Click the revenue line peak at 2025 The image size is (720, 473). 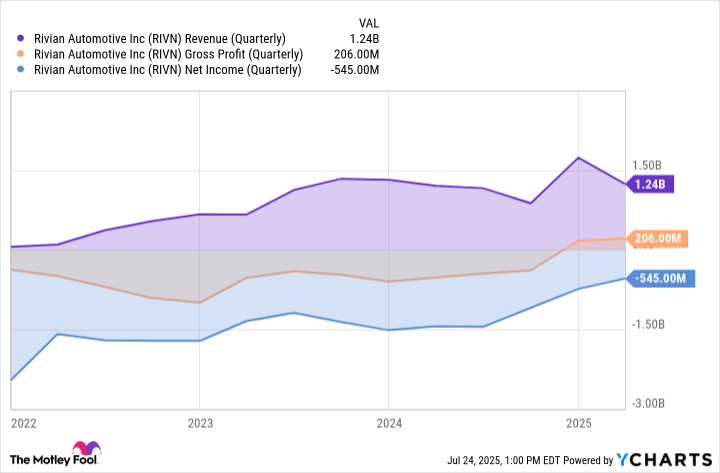579,158
